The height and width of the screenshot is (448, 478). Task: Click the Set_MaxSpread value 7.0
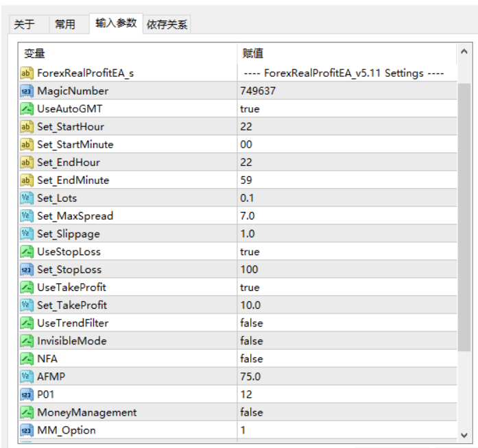(x=248, y=216)
